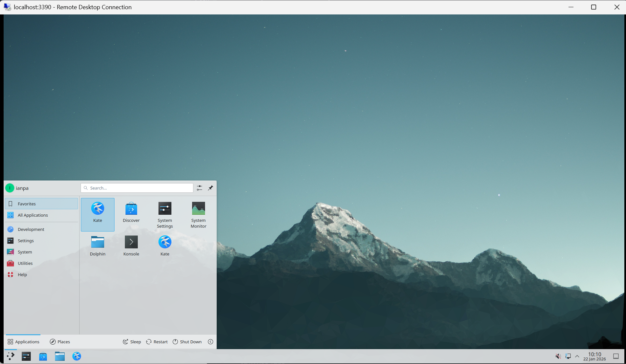Shut Down the computer
The width and height of the screenshot is (626, 364).
(x=187, y=341)
